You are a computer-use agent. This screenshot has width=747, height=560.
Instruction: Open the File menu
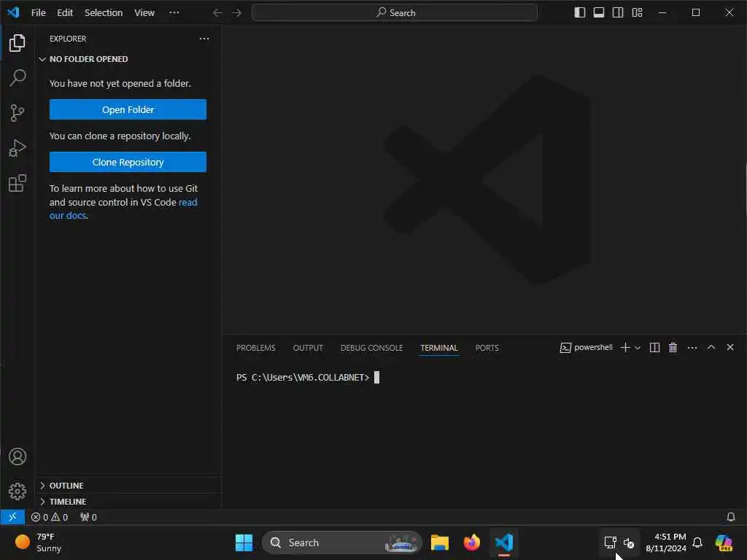pos(38,13)
